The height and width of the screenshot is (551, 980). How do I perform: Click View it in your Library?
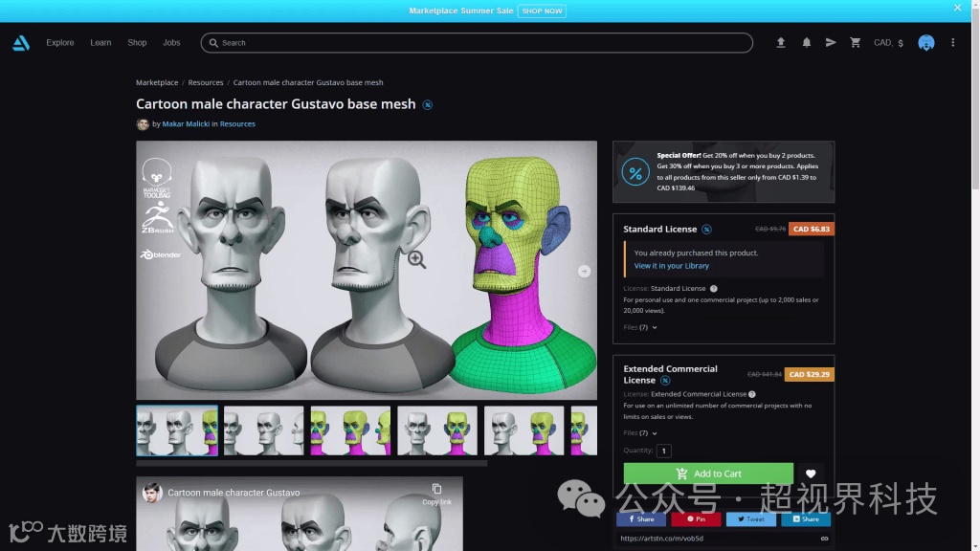coord(671,266)
